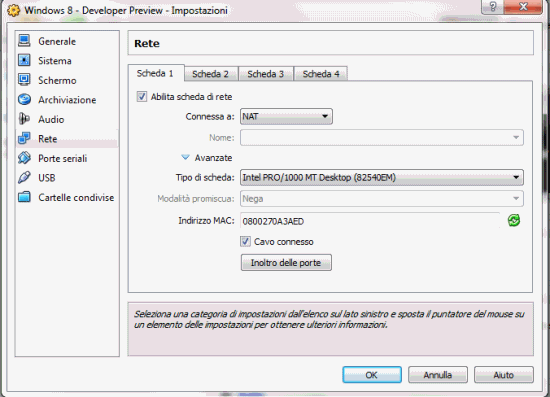Click the USB plug icon
Screen dimensions: 550x397
pos(24,177)
